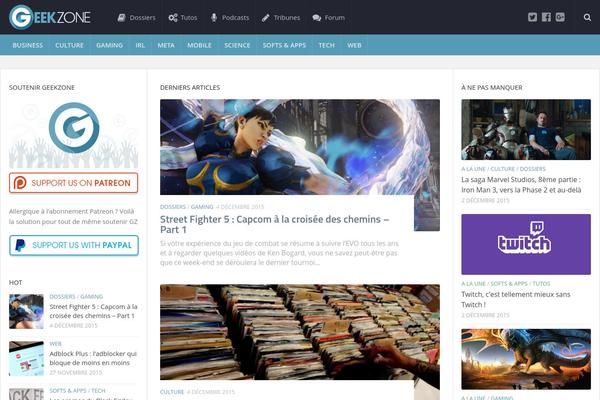Screen dimensions: 600x400
Task: Open the Google Plus social icon
Action: click(560, 17)
